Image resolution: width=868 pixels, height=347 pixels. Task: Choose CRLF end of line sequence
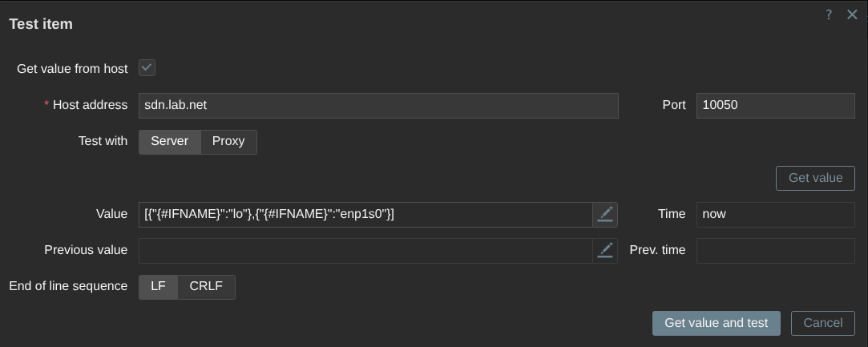pos(207,287)
